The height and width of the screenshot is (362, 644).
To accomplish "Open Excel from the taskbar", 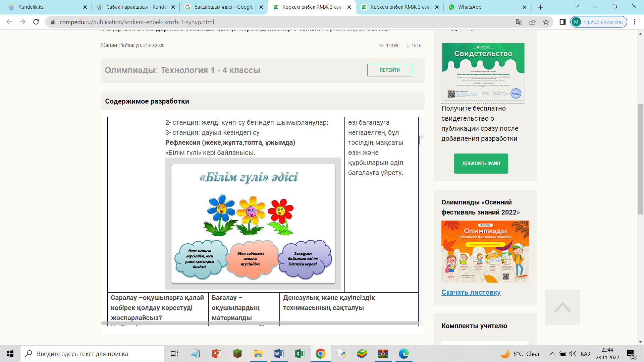I will (300, 354).
